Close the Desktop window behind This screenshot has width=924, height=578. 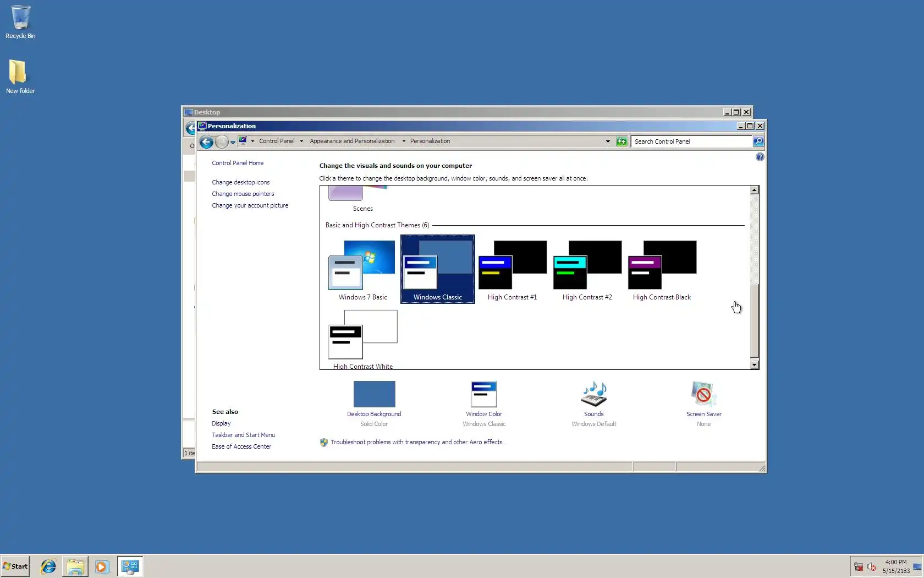click(746, 112)
